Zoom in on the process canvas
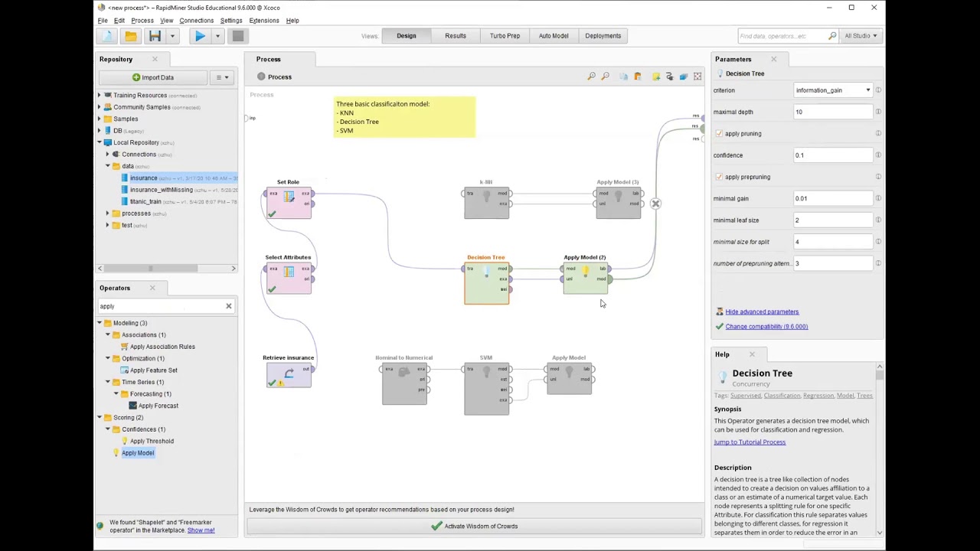 pyautogui.click(x=591, y=77)
